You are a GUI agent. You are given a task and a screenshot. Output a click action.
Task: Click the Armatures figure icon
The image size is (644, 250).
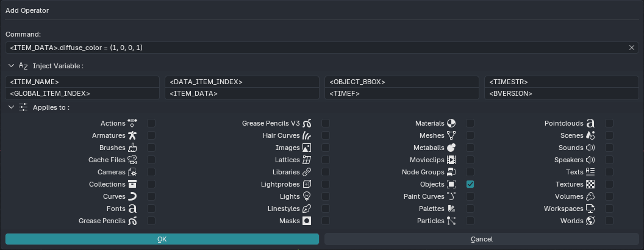(132, 135)
